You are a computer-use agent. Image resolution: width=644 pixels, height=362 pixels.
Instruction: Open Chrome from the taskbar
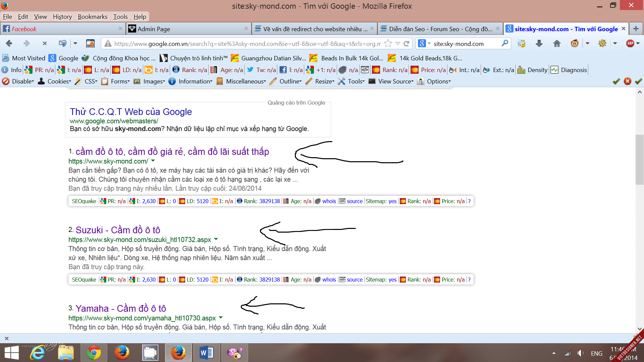(x=94, y=353)
